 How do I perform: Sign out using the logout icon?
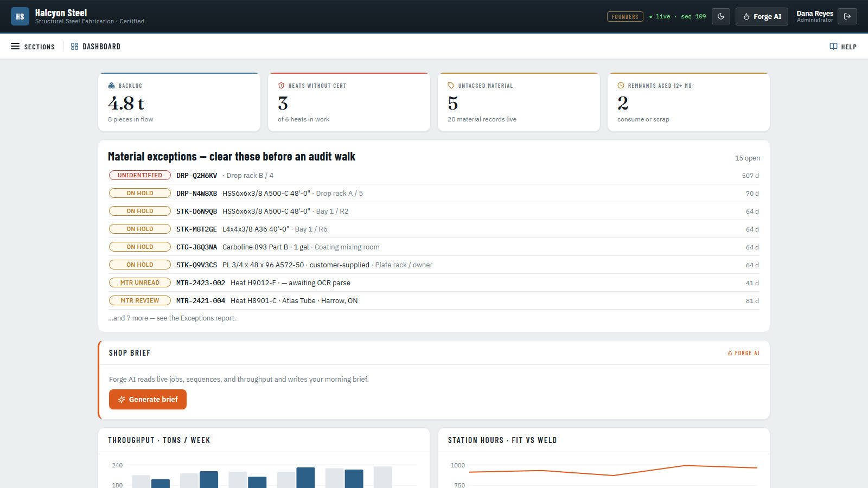tap(847, 16)
